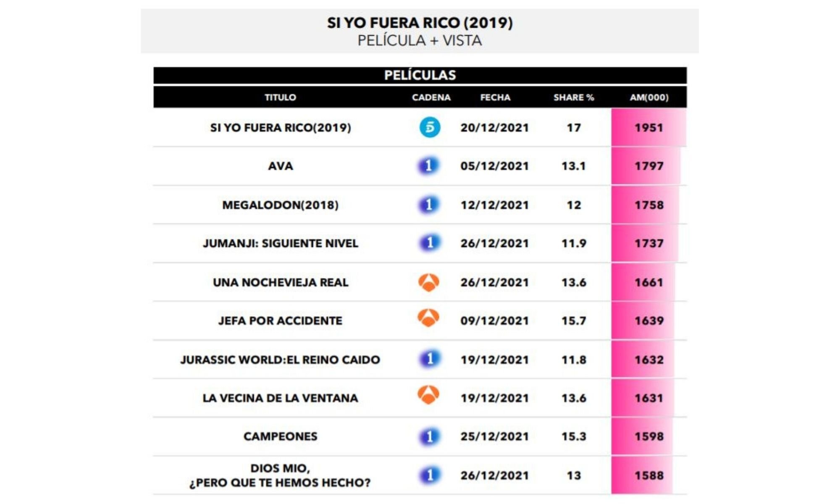840x504 pixels.
Task: Select the La 1 logo in the Megalodon row
Action: click(x=428, y=205)
